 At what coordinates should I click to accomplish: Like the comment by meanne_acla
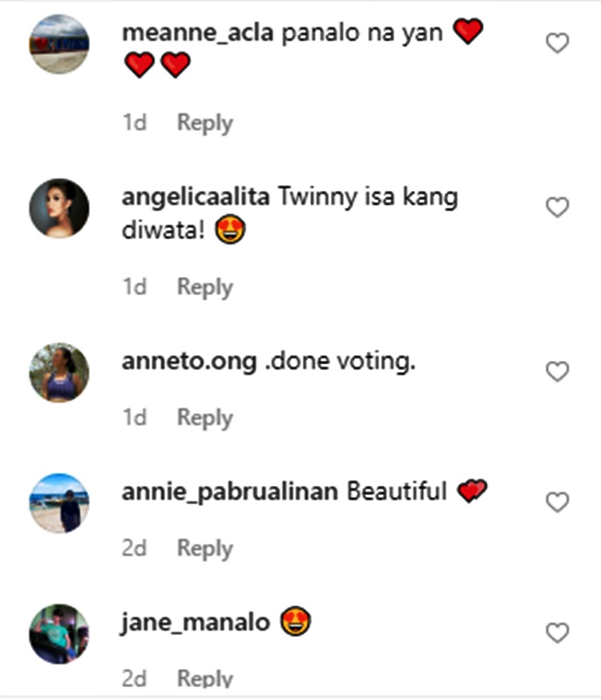click(x=557, y=42)
